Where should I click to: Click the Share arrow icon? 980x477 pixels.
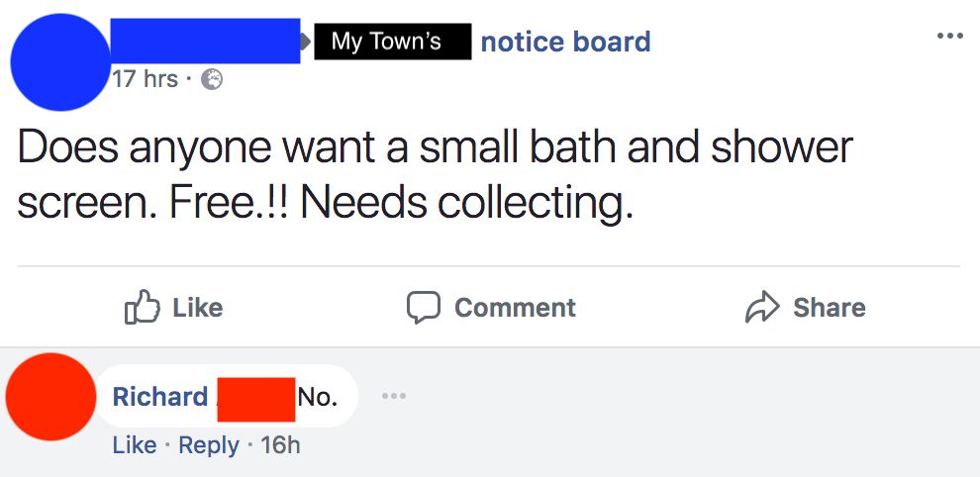[759, 308]
